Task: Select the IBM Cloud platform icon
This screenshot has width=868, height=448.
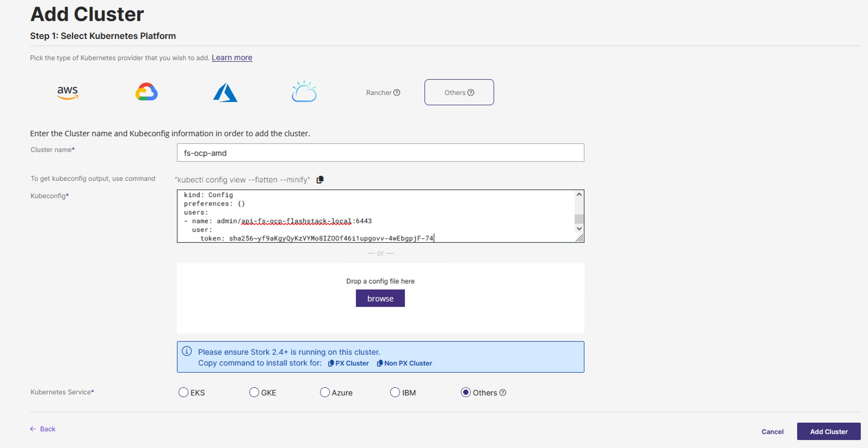Action: [304, 92]
